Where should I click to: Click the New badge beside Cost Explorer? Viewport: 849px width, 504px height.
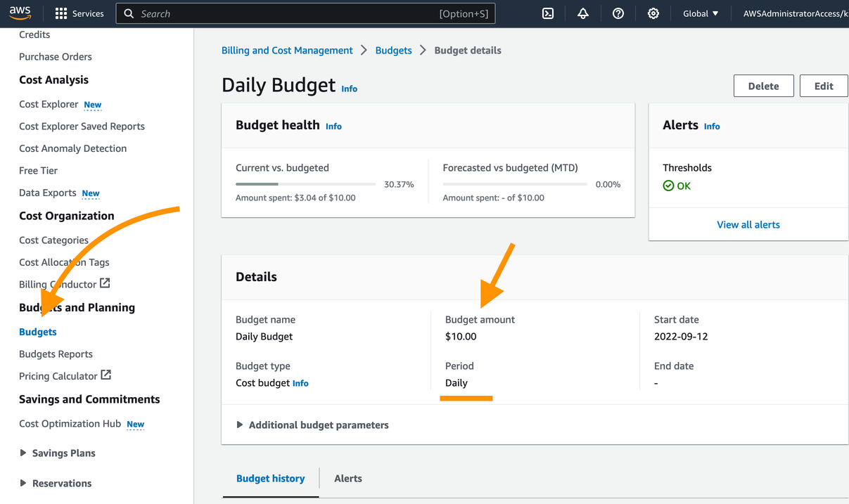pos(93,105)
